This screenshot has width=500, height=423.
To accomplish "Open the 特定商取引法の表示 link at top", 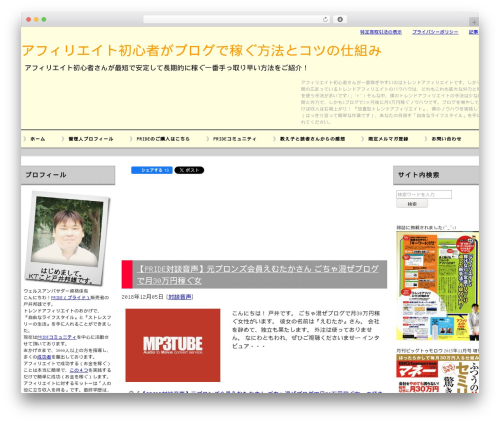I will tap(381, 32).
